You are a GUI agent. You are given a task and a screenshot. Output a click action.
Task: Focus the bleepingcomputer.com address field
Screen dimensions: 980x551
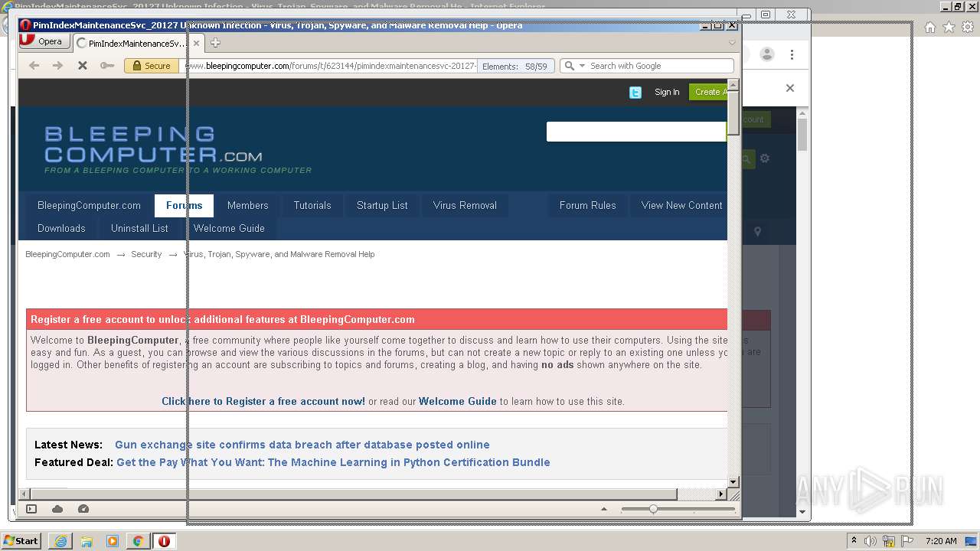click(329, 66)
